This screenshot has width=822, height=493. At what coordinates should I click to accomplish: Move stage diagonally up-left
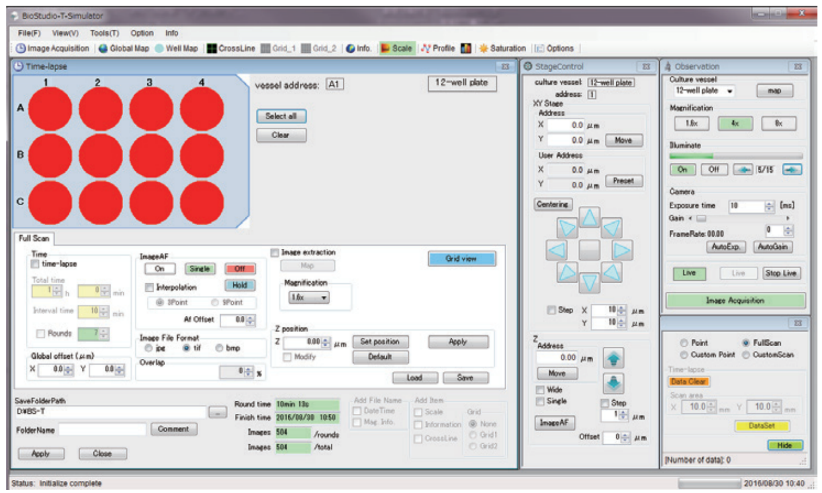(x=567, y=228)
